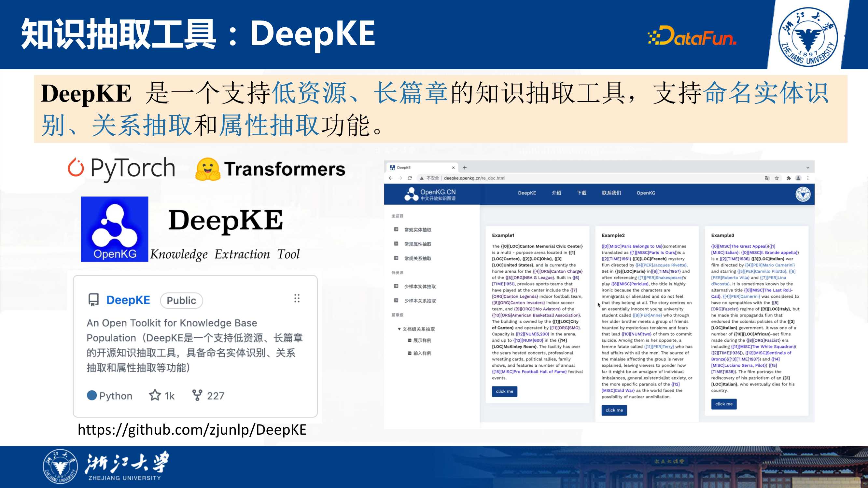Screen dimensions: 868x488
Task: Select 少样本关系抽取 in sidebar
Action: (420, 301)
